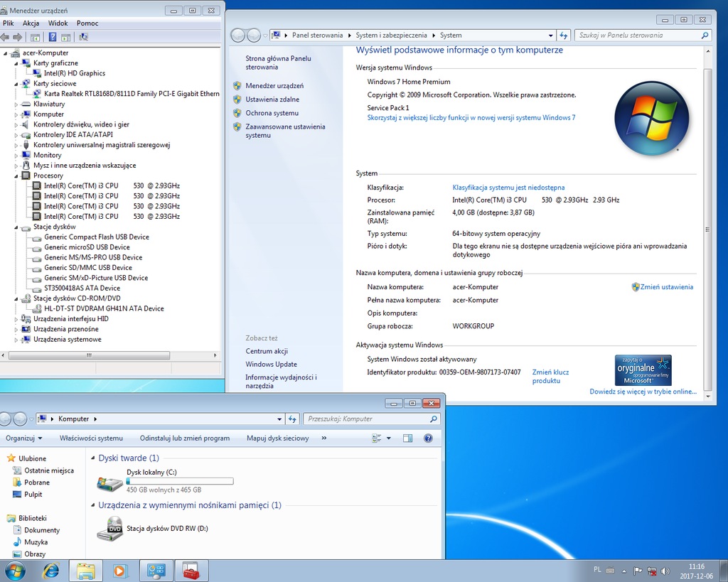Open Zaawansowane ustawienia systemu link
The width and height of the screenshot is (728, 582).
point(285,131)
